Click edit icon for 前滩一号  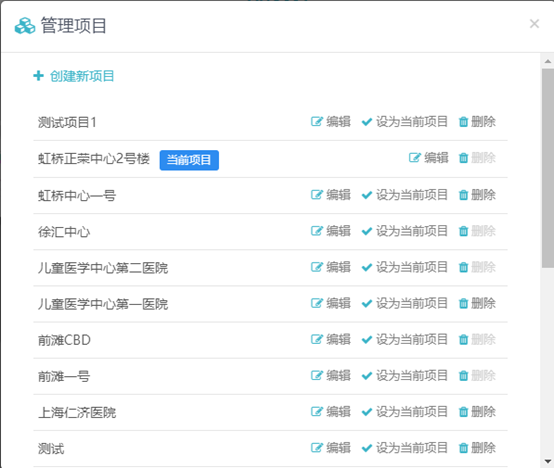coord(317,375)
